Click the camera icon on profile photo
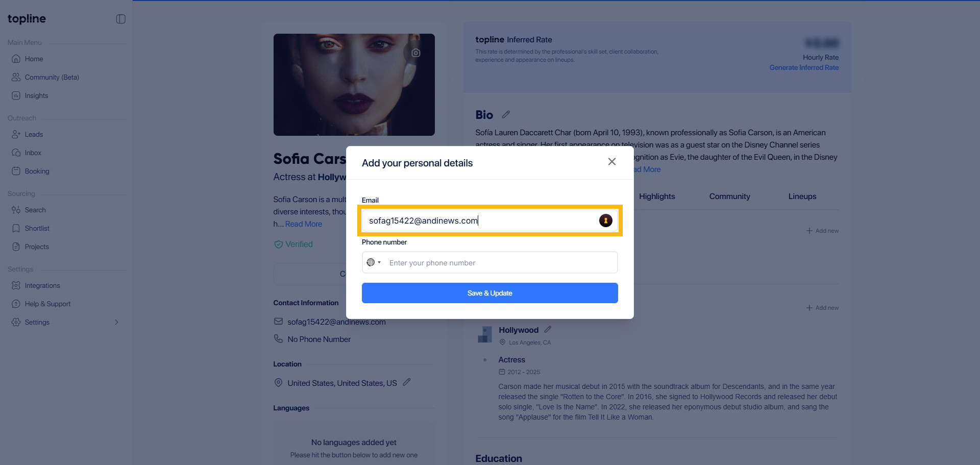The image size is (980, 465). pyautogui.click(x=416, y=53)
